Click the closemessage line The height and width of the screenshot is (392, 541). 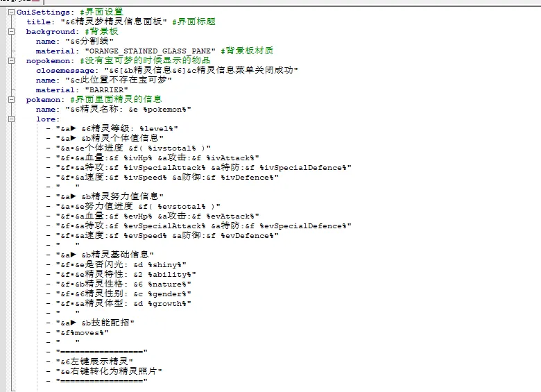167,70
